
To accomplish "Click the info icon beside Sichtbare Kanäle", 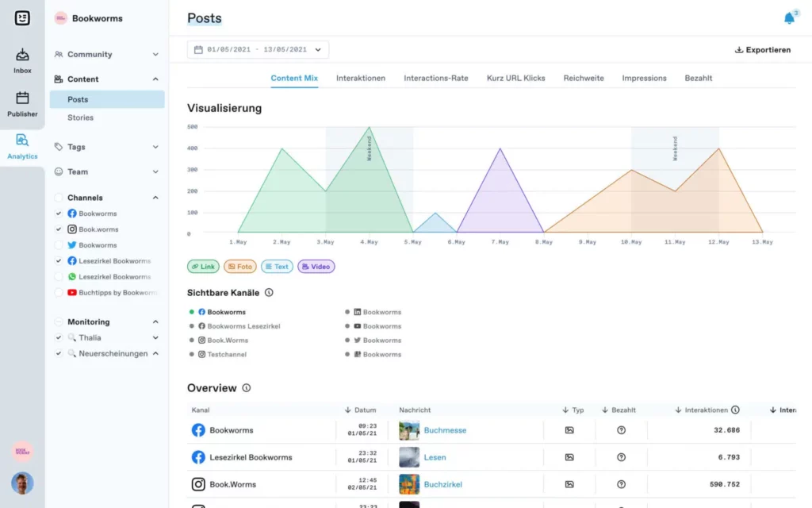I will [269, 292].
